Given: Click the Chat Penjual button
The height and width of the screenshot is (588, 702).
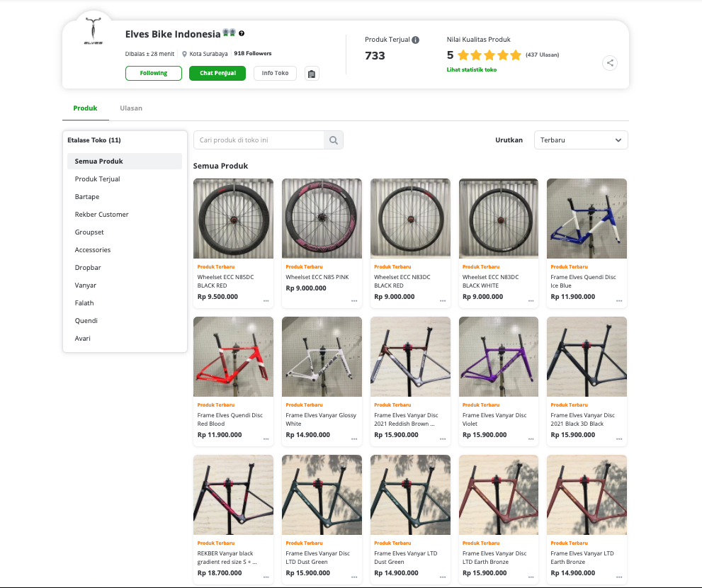Looking at the screenshot, I should 217,74.
